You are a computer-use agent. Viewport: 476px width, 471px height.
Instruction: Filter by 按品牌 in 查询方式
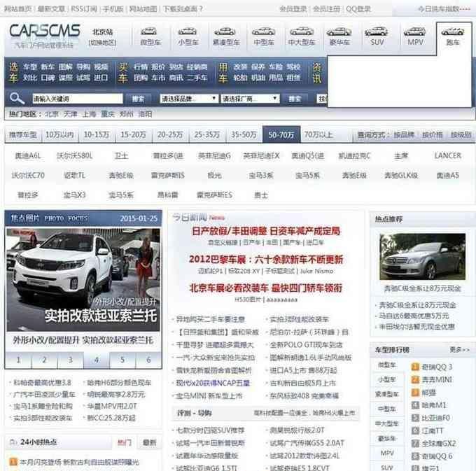[404, 135]
